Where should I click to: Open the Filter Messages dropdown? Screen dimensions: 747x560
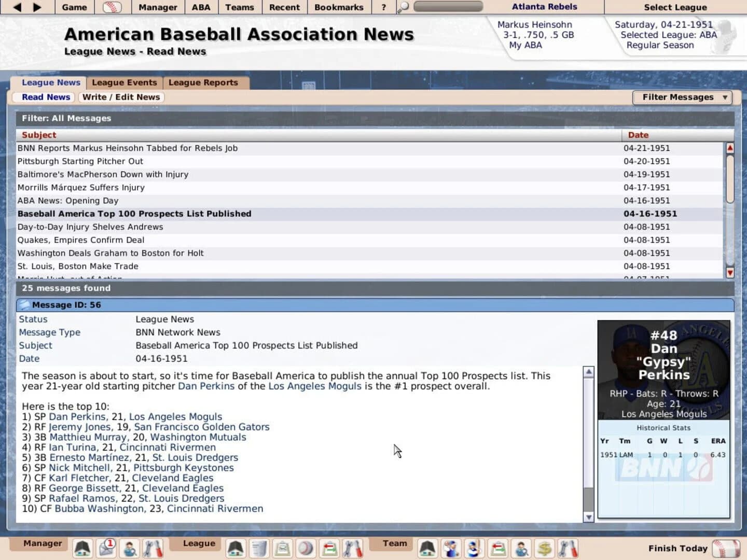tap(681, 97)
